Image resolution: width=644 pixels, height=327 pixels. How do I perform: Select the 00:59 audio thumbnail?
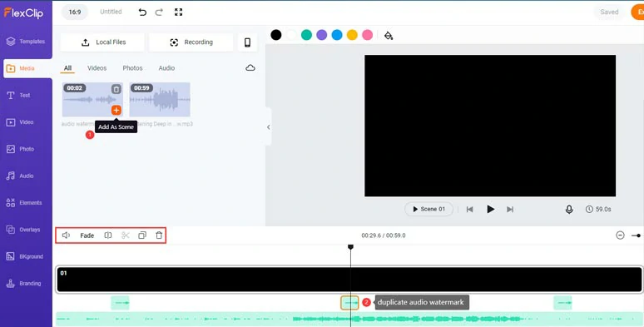point(160,99)
